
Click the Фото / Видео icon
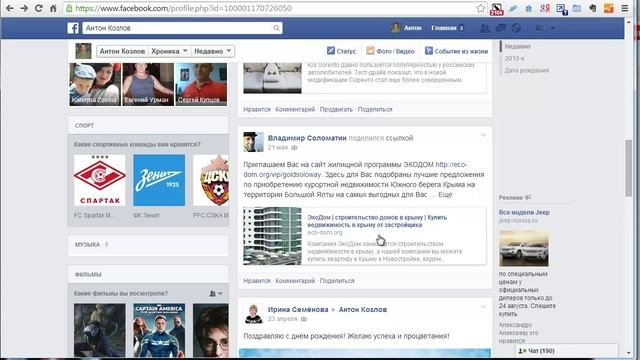click(x=370, y=51)
